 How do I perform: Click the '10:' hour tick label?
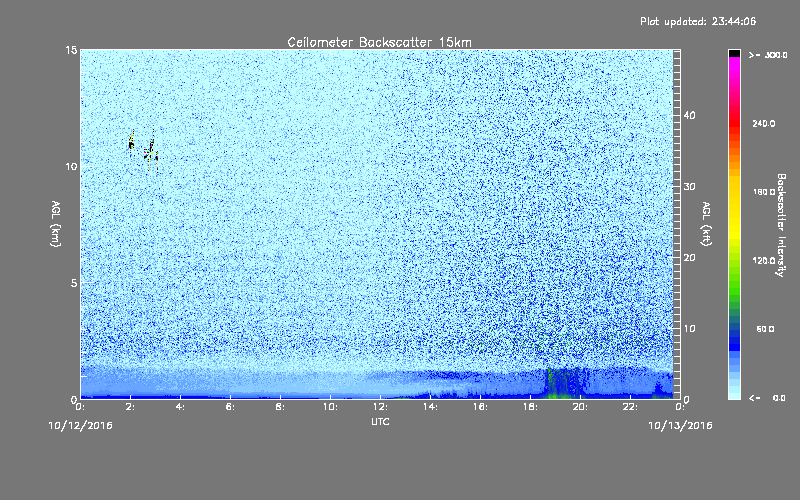(330, 407)
